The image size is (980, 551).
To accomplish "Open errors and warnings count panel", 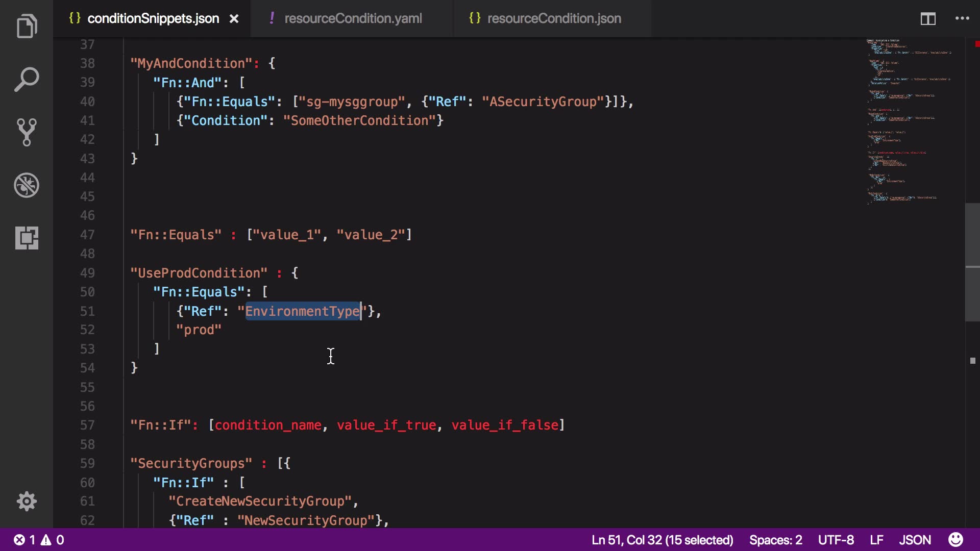I will [39, 540].
